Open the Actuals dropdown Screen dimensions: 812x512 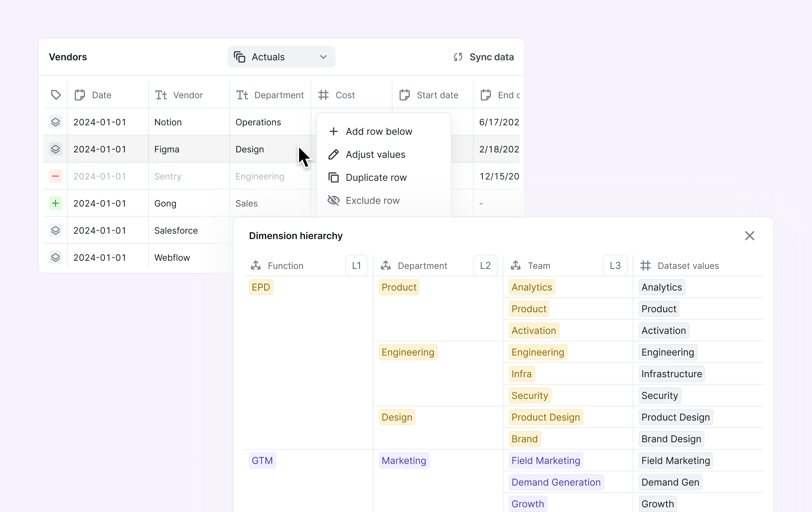click(281, 57)
